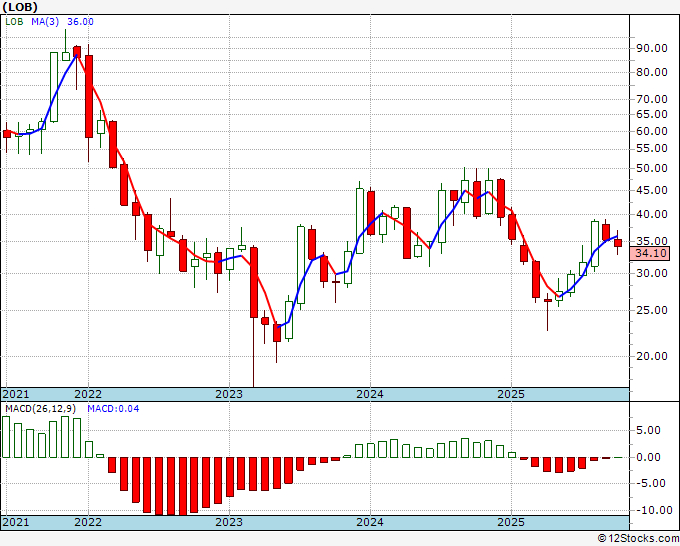
Task: Click the LOB ticker title
Action: (x=20, y=7)
